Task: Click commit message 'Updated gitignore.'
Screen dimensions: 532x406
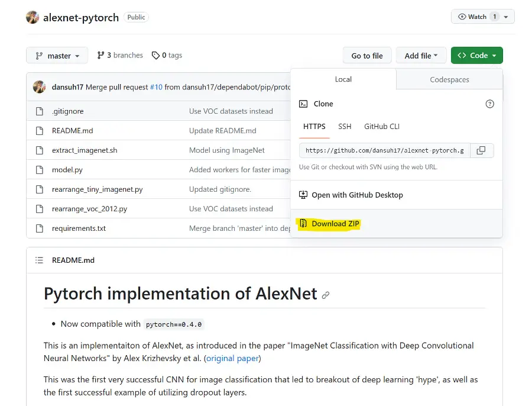Action: (220, 189)
